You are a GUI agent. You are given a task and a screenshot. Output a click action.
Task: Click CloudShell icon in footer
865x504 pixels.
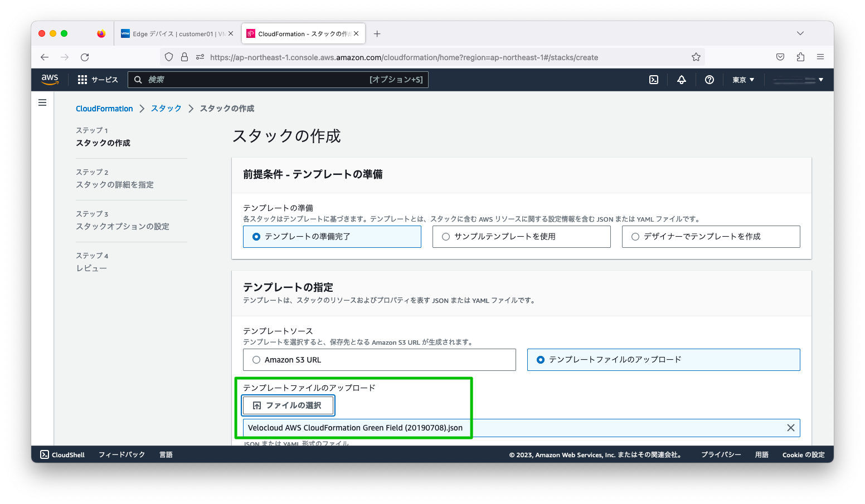tap(45, 454)
